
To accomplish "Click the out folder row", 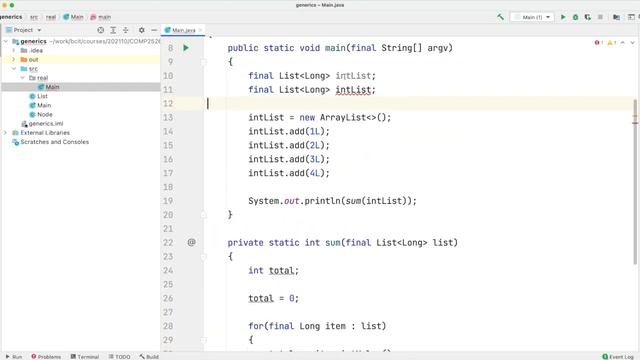I will (x=80, y=60).
